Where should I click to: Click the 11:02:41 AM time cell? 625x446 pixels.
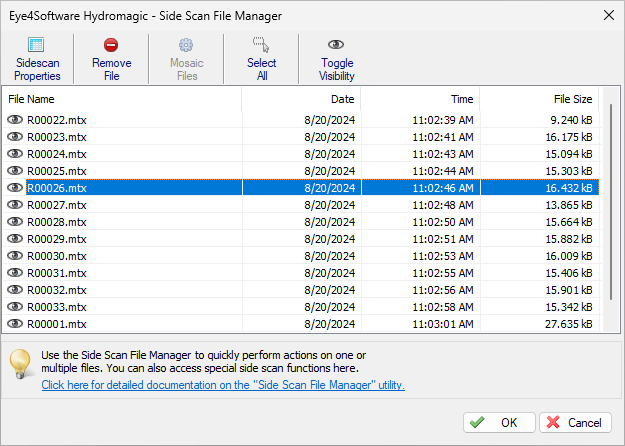pyautogui.click(x=443, y=137)
